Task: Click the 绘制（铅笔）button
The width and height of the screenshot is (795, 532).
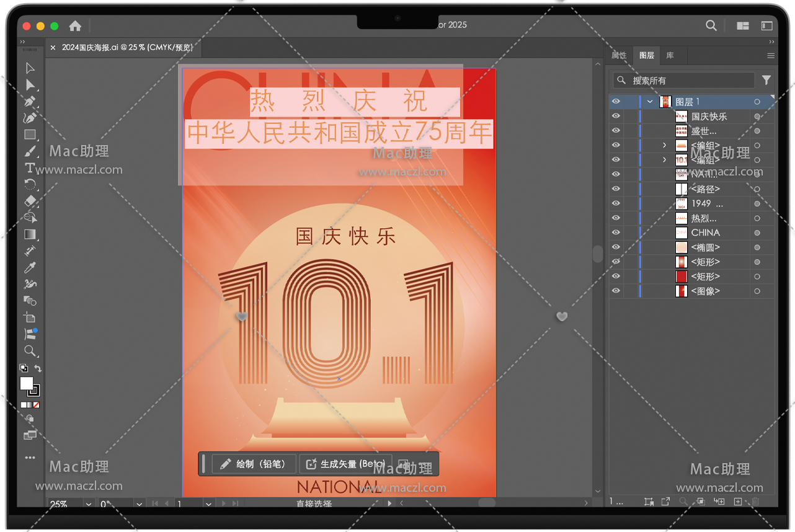Action: point(254,464)
